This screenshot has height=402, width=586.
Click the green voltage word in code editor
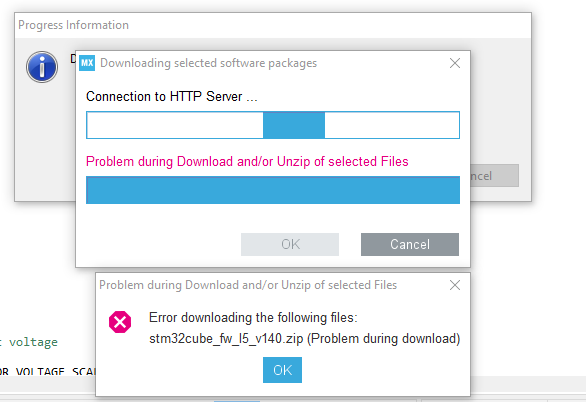(33, 342)
